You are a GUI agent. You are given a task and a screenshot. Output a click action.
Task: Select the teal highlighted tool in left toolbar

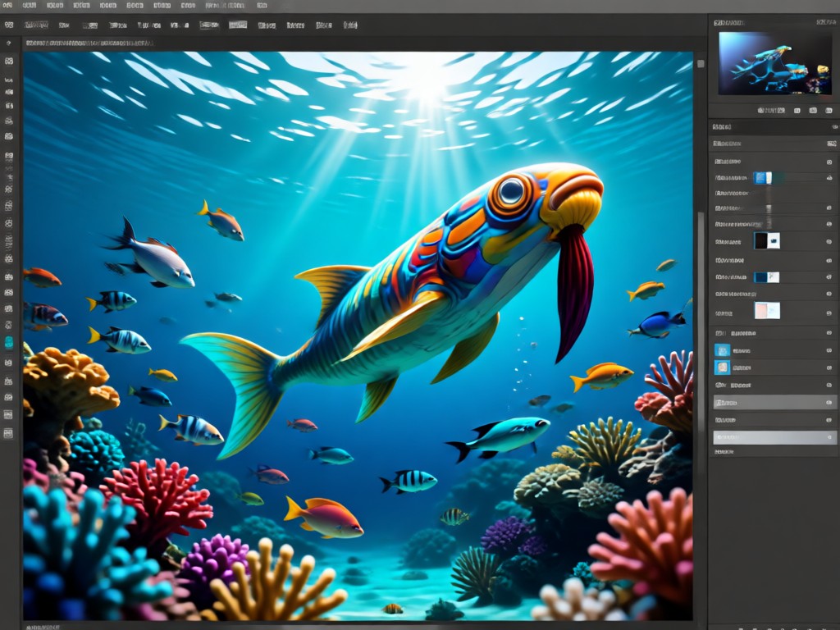pos(8,342)
